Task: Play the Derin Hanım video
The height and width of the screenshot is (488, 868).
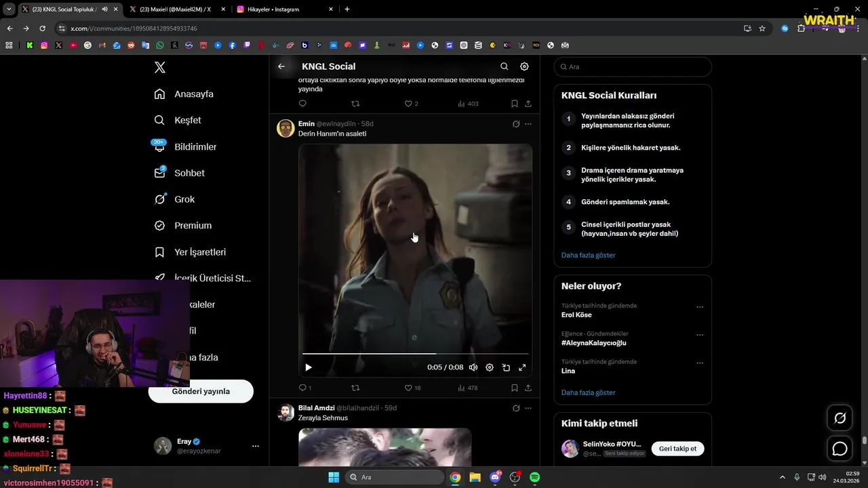Action: pyautogui.click(x=309, y=367)
